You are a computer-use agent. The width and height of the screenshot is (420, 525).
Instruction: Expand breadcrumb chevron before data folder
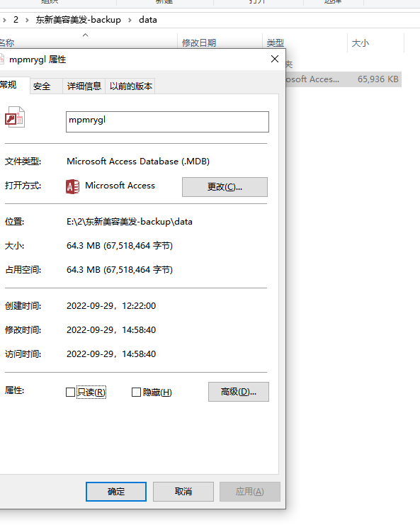click(130, 20)
